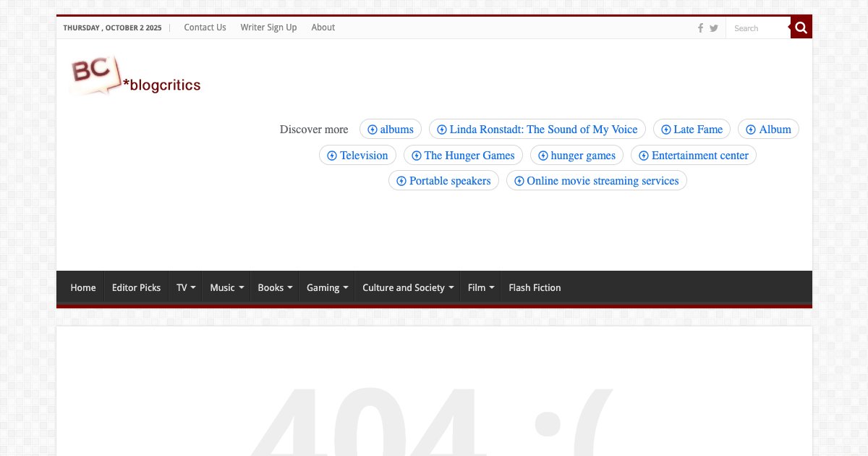Click the Online movie streaming services pill
868x456 pixels.
596,181
